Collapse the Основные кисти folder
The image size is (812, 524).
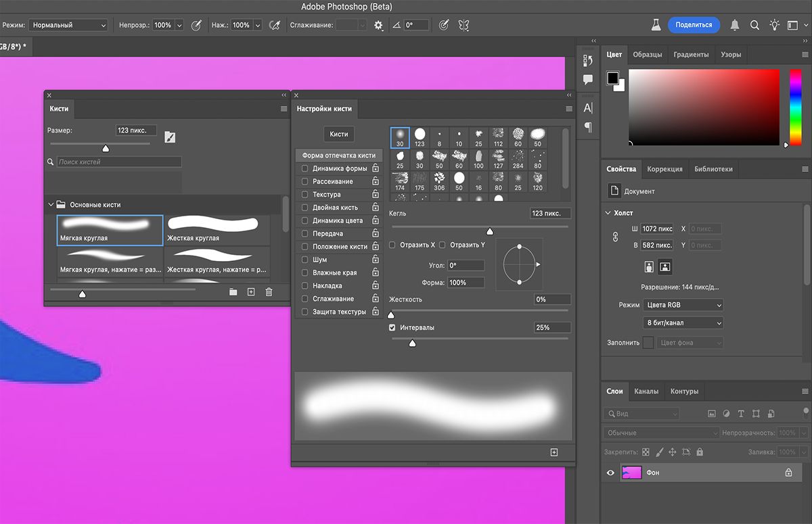tap(51, 204)
